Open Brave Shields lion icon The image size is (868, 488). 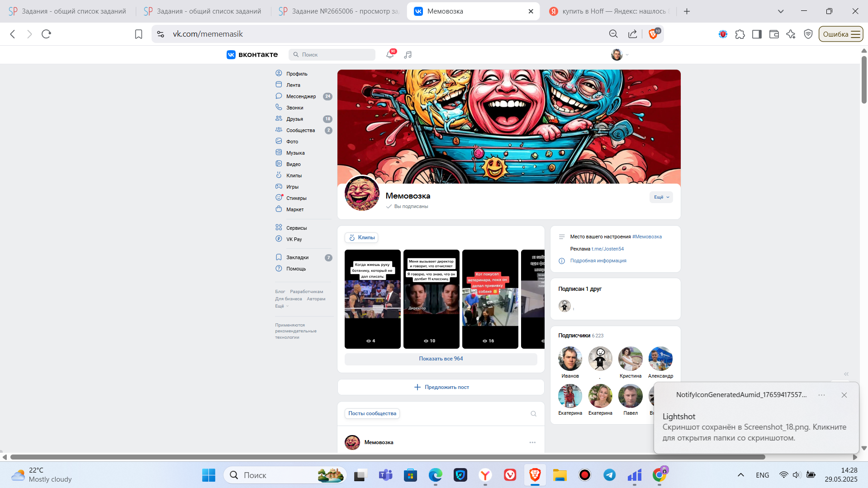[x=653, y=34]
